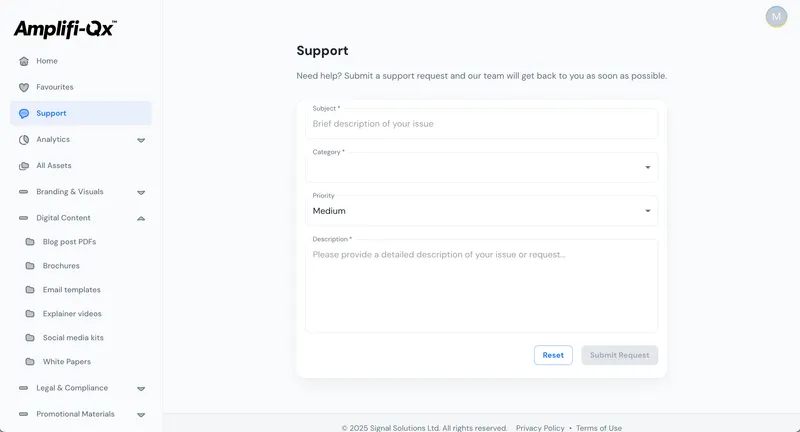
Task: Open the Priority dropdown set to Medium
Action: (481, 211)
